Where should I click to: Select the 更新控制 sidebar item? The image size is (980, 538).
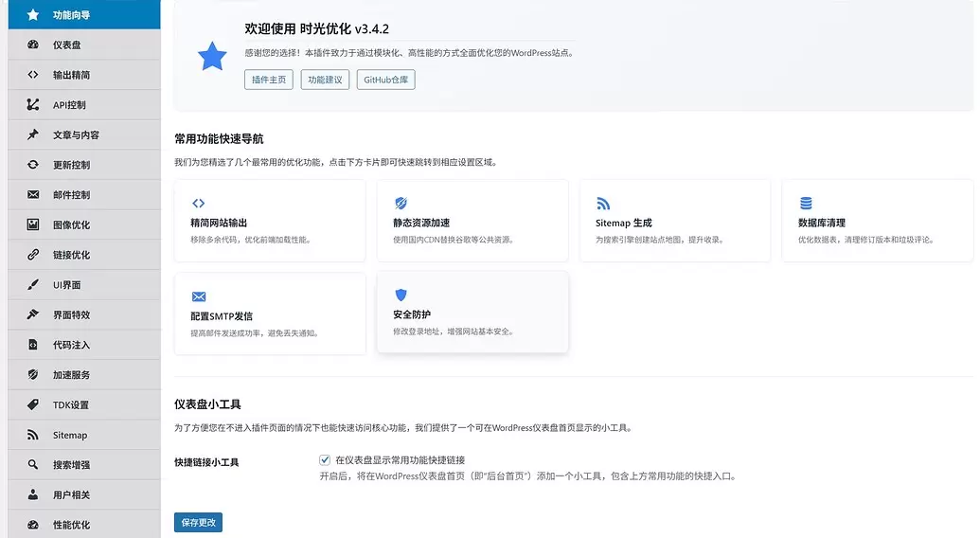pos(84,165)
